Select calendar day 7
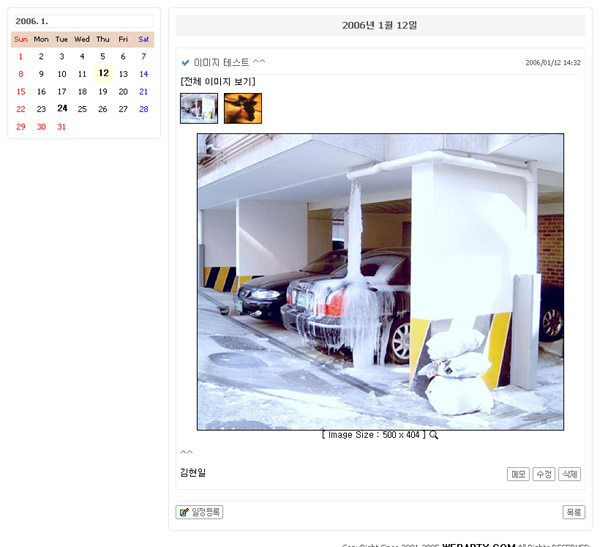 pyautogui.click(x=143, y=57)
